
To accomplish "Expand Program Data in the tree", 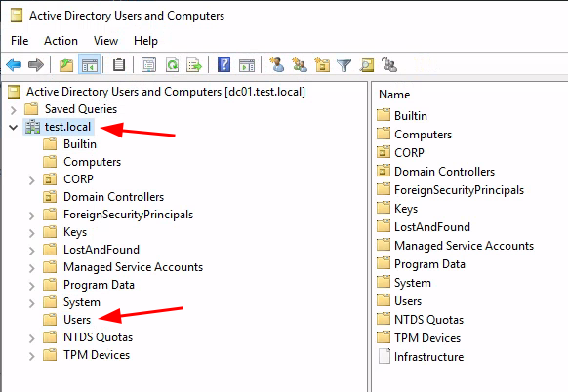I will coord(32,285).
